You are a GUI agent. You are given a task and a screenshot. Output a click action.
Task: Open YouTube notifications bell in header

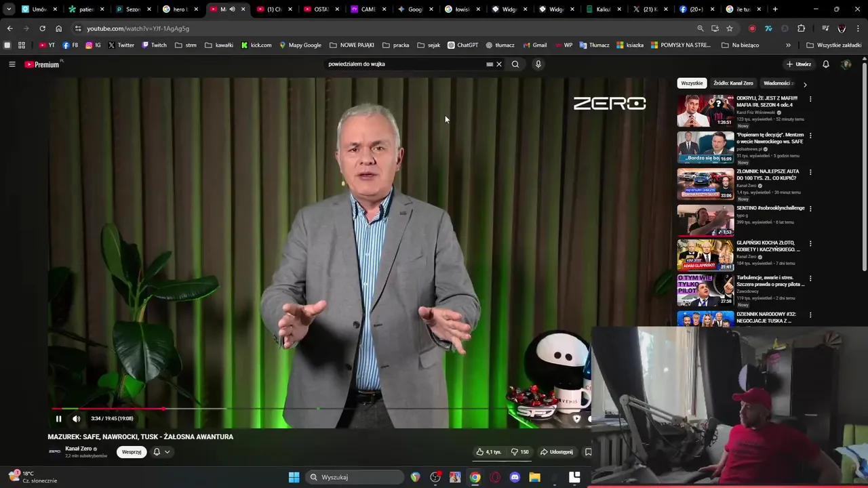coord(826,64)
